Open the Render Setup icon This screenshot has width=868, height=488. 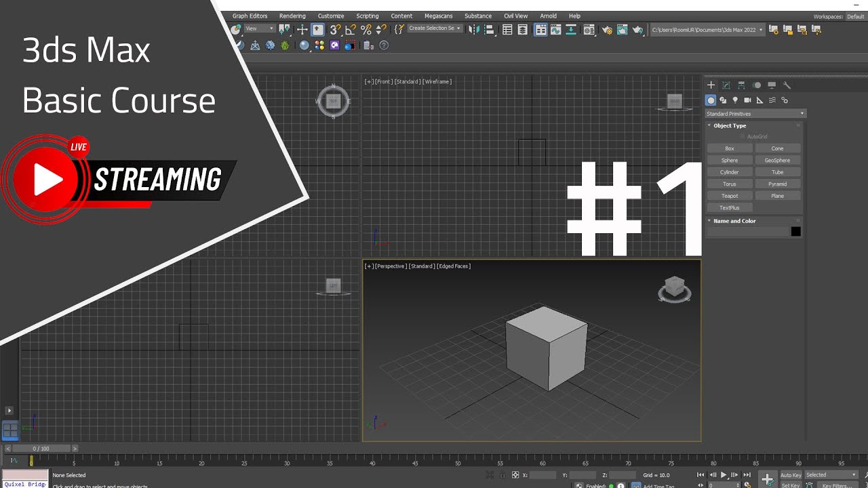point(607,30)
